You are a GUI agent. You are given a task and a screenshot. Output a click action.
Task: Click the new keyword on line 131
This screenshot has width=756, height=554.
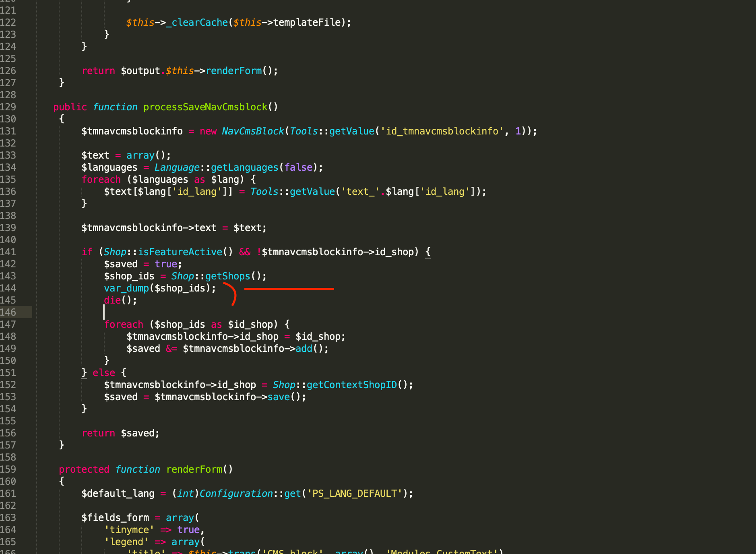(208, 131)
